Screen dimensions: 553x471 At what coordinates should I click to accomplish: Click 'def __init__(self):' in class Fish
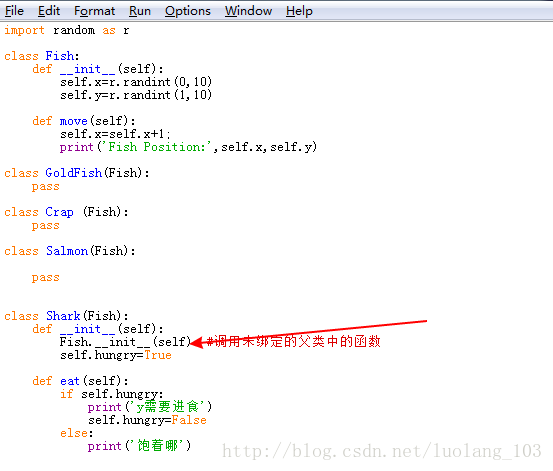click(98, 69)
